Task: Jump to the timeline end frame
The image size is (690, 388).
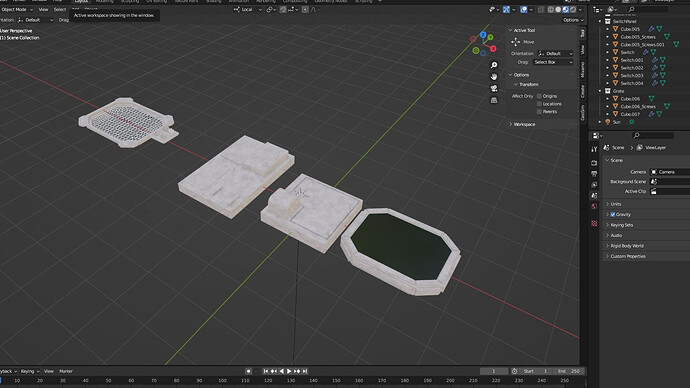Action: [x=305, y=371]
